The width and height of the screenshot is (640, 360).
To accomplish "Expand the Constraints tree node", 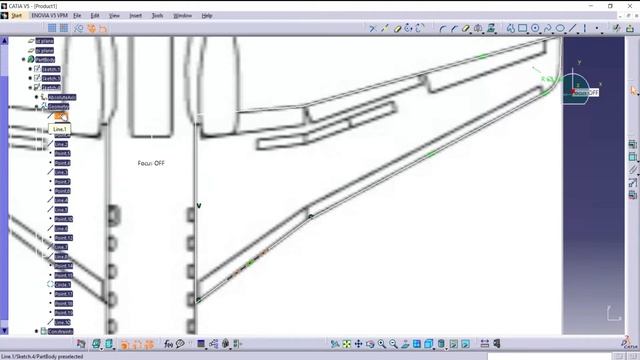I will point(36,331).
